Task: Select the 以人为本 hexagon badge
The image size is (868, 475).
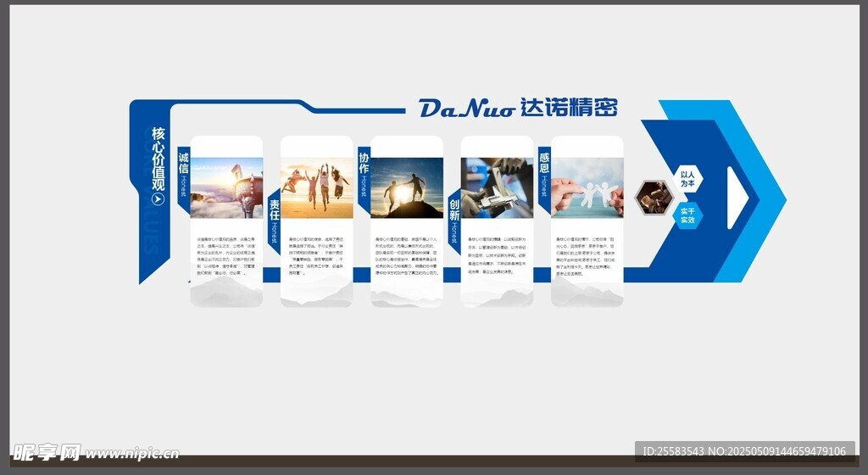Action: point(687,178)
